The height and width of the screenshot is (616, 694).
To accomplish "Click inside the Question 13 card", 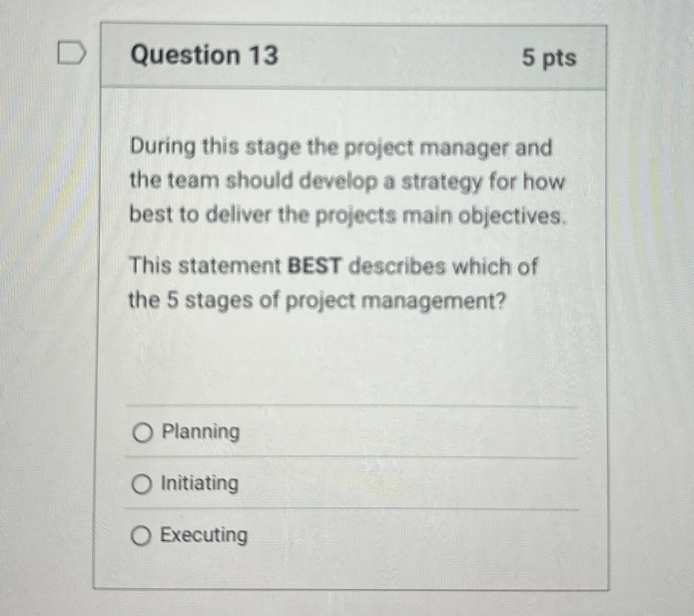I will pyautogui.click(x=339, y=358).
